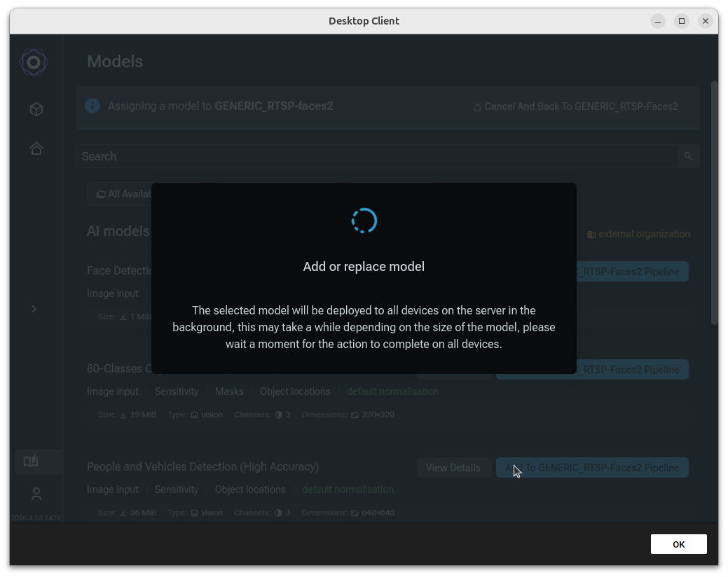Click the app logo in sidebar
This screenshot has height=577, width=728.
(x=34, y=62)
